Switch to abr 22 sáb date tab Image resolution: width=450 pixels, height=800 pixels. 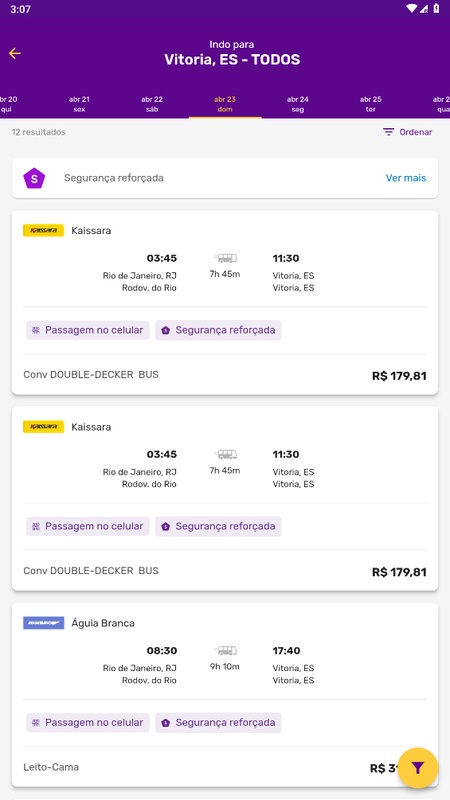point(152,104)
